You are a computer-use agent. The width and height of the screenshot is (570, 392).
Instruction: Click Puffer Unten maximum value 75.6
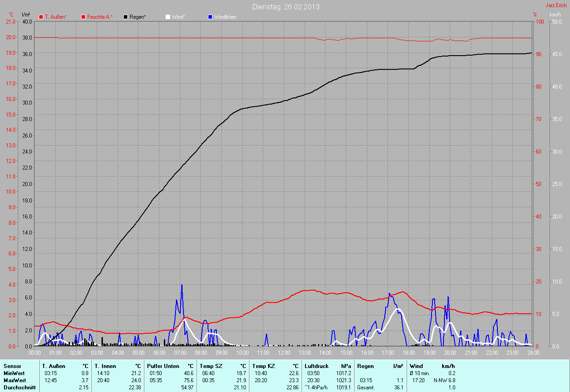tap(188, 380)
